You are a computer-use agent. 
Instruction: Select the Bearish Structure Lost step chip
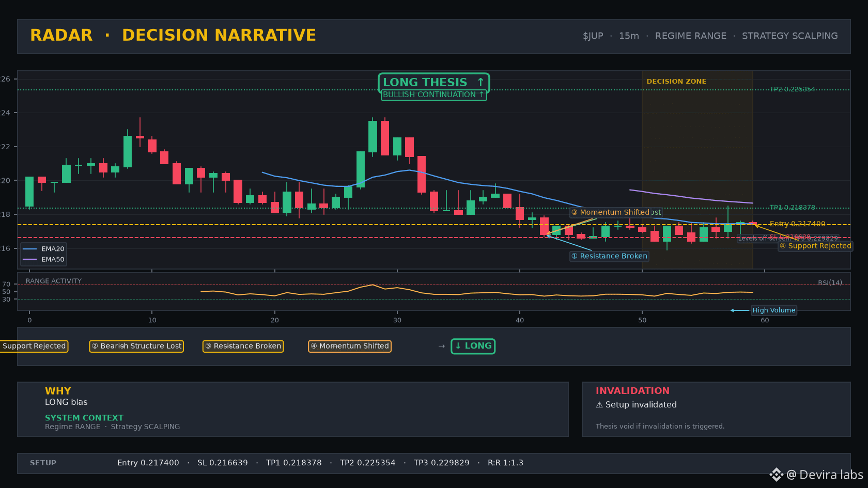(136, 346)
